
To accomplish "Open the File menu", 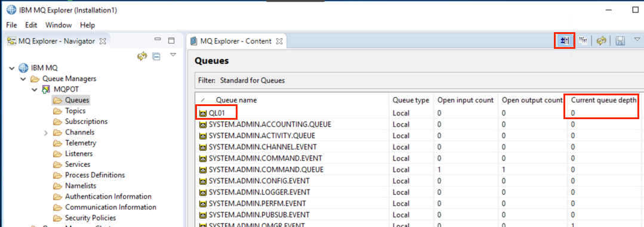I will pyautogui.click(x=11, y=25).
